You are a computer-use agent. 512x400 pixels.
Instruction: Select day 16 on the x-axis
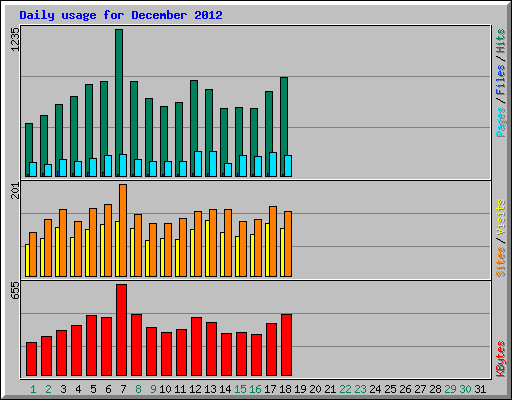(x=255, y=389)
